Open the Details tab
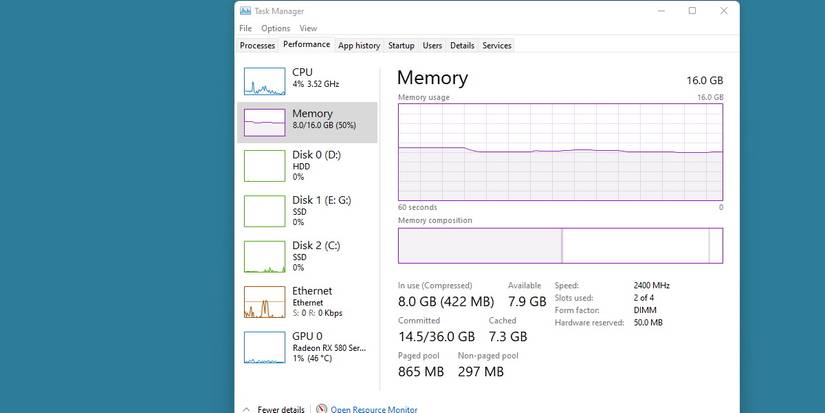825x413 pixels. [x=462, y=46]
